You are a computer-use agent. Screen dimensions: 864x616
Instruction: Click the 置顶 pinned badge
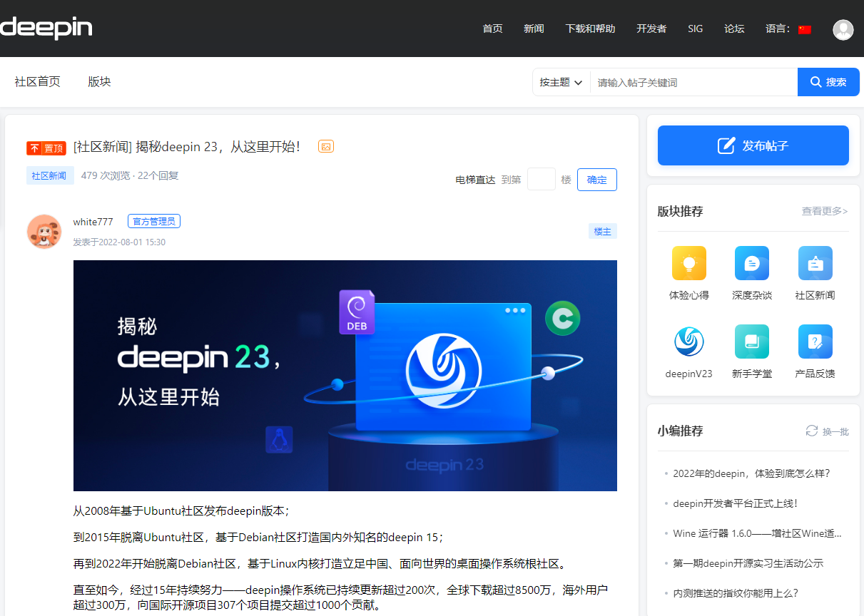(x=46, y=148)
